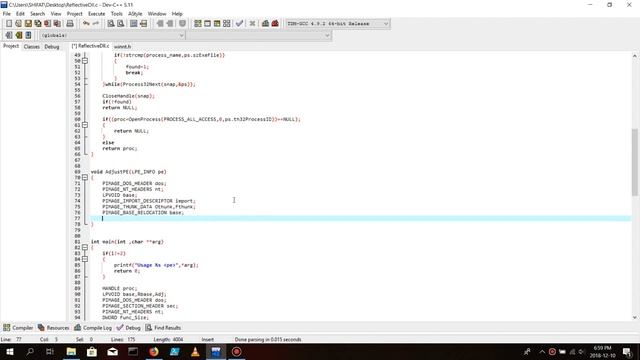Stop execution with the X icon
The image size is (640, 360).
point(252,24)
